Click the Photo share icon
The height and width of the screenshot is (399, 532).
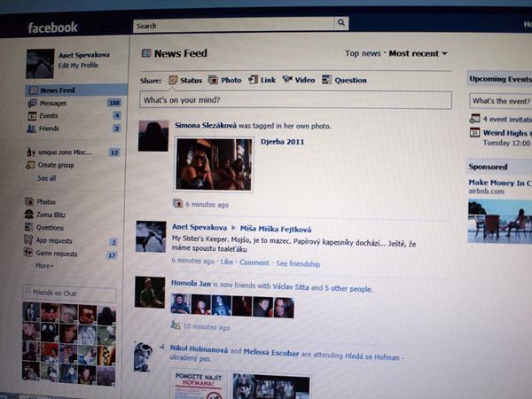coord(213,80)
